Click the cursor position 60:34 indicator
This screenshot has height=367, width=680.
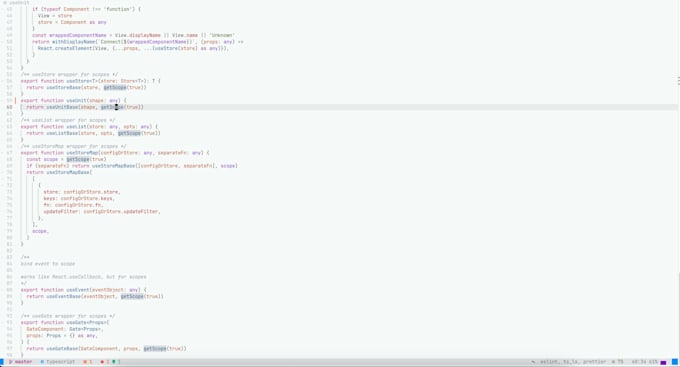(639, 362)
